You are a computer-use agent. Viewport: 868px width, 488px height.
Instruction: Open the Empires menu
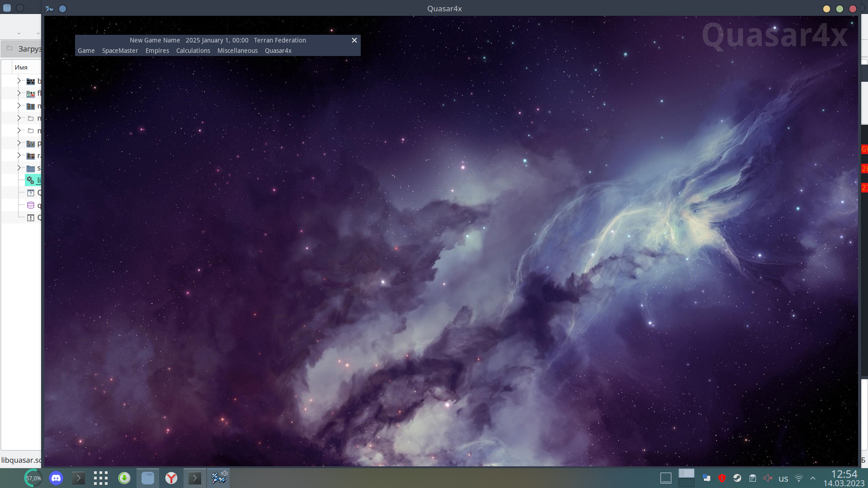(x=157, y=51)
